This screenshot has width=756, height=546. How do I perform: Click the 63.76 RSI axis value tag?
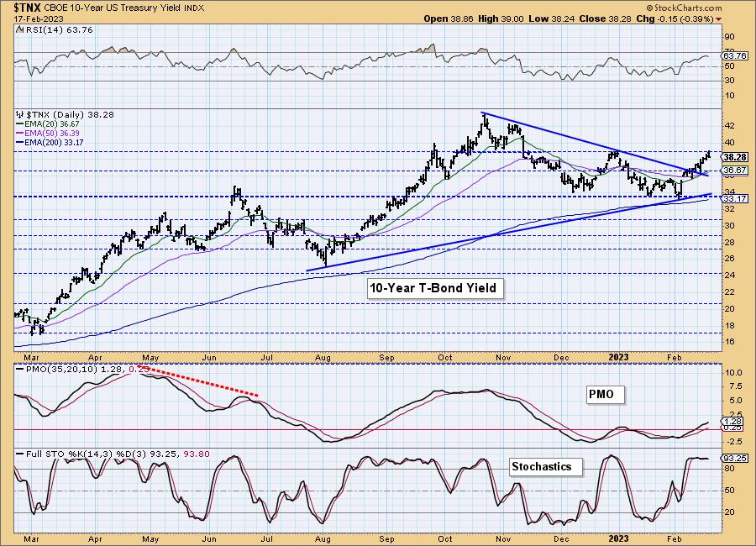(736, 55)
